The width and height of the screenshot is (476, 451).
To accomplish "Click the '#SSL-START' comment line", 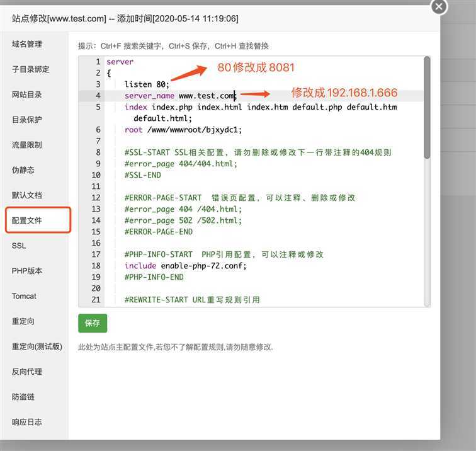I will [258, 152].
